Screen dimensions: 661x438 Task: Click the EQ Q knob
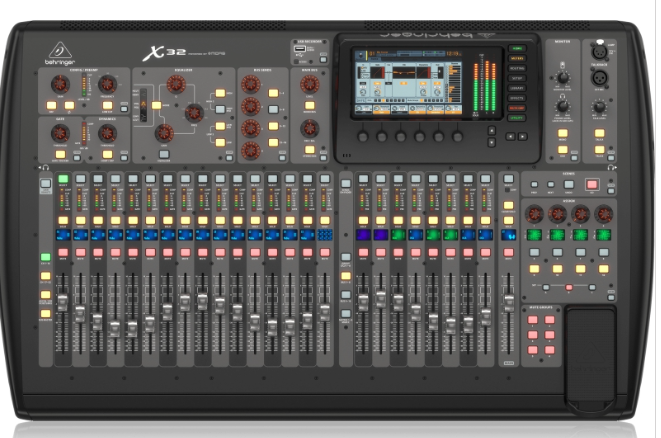[176, 84]
